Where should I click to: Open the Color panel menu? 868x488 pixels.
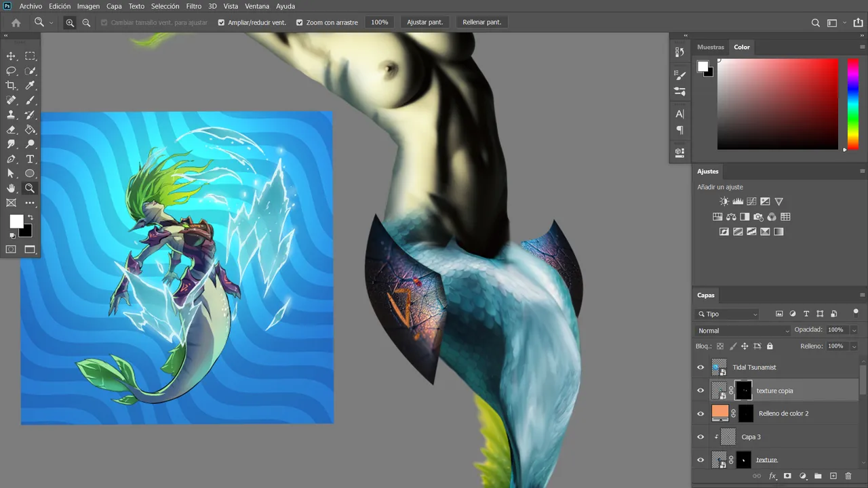pos(862,47)
